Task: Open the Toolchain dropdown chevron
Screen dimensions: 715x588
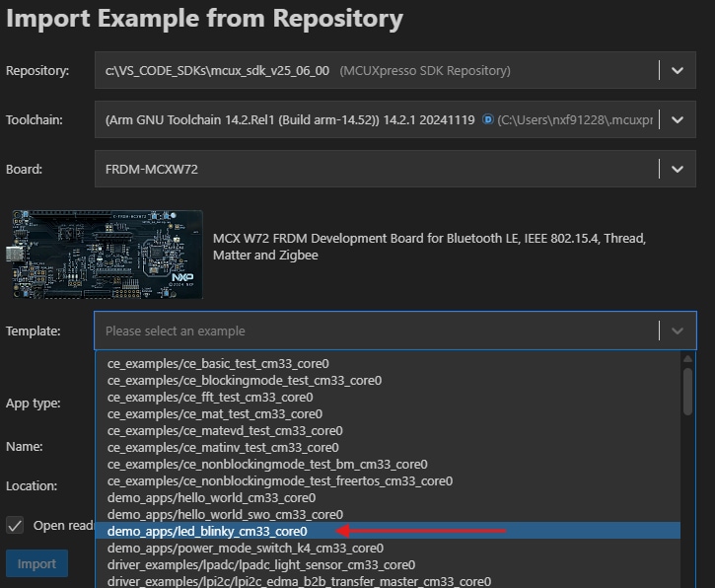Action: (x=678, y=120)
